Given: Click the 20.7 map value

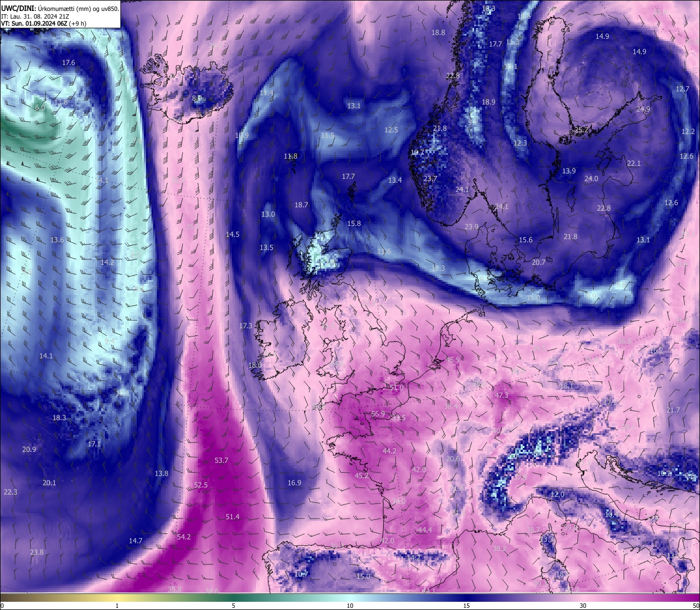Looking at the screenshot, I should pos(539,263).
